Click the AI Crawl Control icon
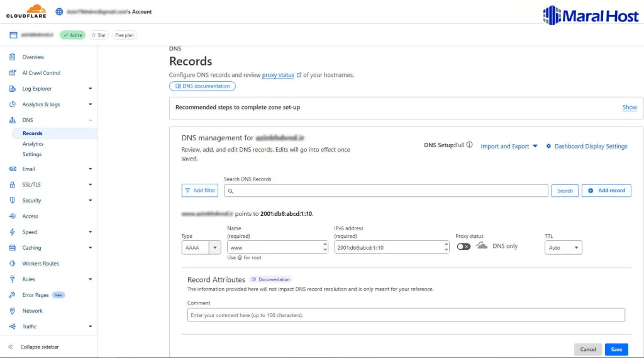 13,73
